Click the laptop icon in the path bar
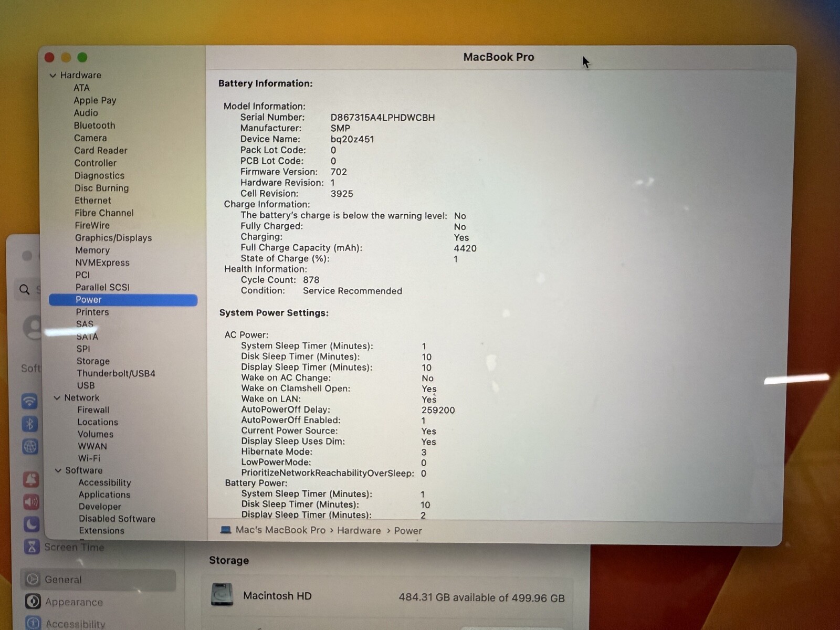The image size is (840, 630). point(226,530)
